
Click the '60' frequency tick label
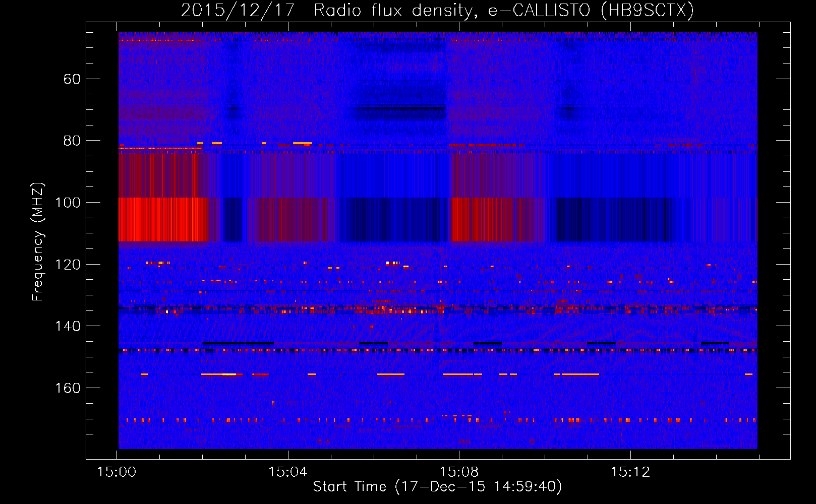(x=72, y=79)
